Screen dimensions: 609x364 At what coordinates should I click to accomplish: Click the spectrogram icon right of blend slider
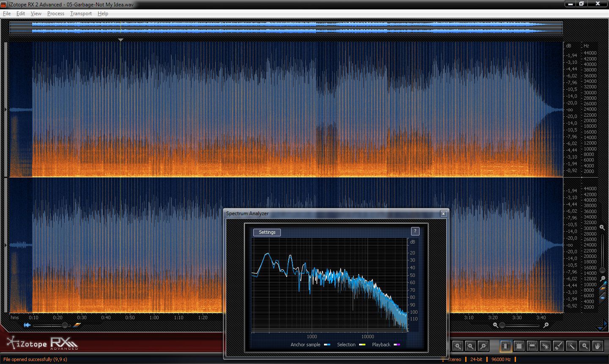pyautogui.click(x=77, y=325)
